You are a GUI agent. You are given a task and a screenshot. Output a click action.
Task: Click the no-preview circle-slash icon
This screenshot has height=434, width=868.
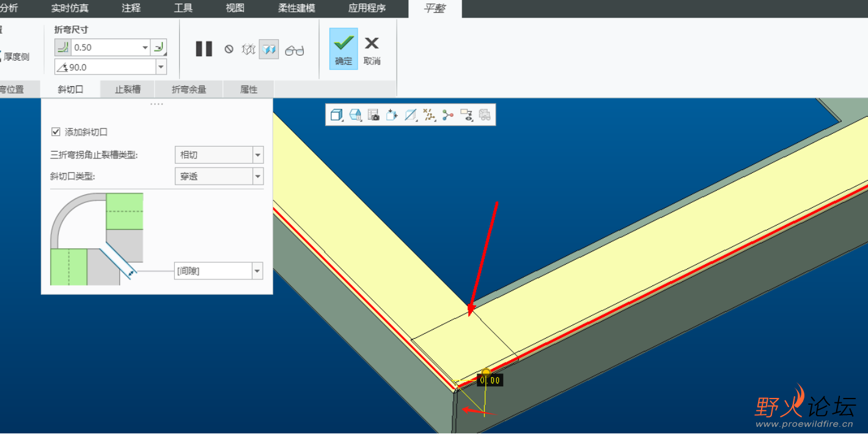coord(229,49)
